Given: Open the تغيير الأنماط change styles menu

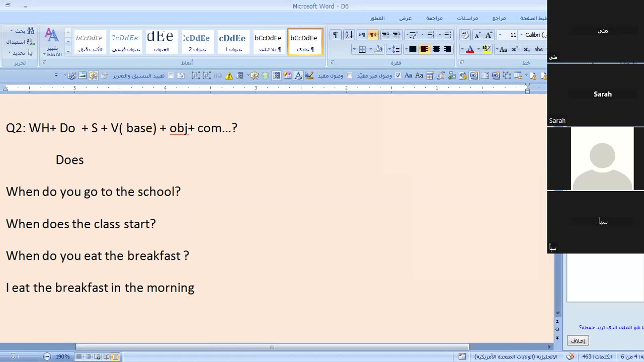Looking at the screenshot, I should 52,42.
